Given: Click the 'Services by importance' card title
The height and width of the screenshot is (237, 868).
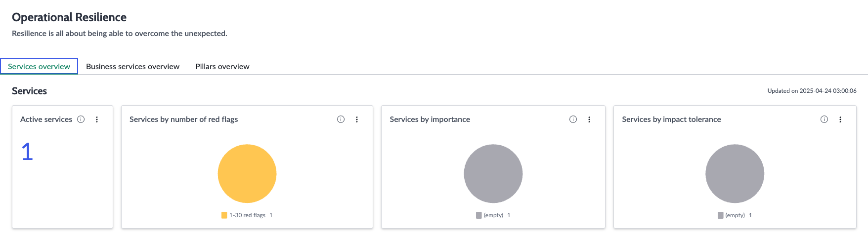Looking at the screenshot, I should point(430,119).
